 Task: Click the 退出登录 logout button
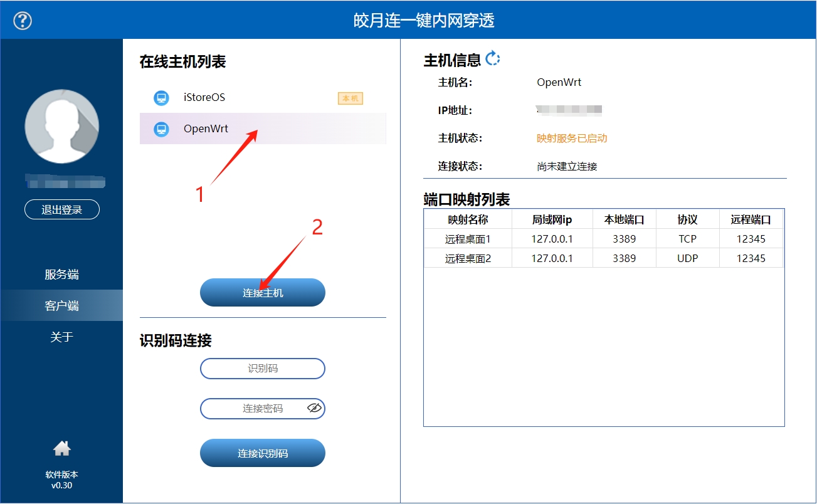(61, 209)
